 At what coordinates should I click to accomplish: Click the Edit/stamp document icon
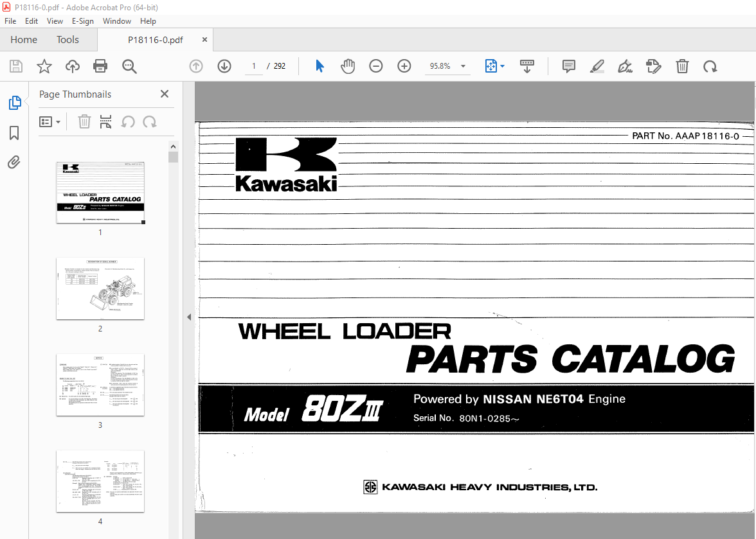[653, 66]
